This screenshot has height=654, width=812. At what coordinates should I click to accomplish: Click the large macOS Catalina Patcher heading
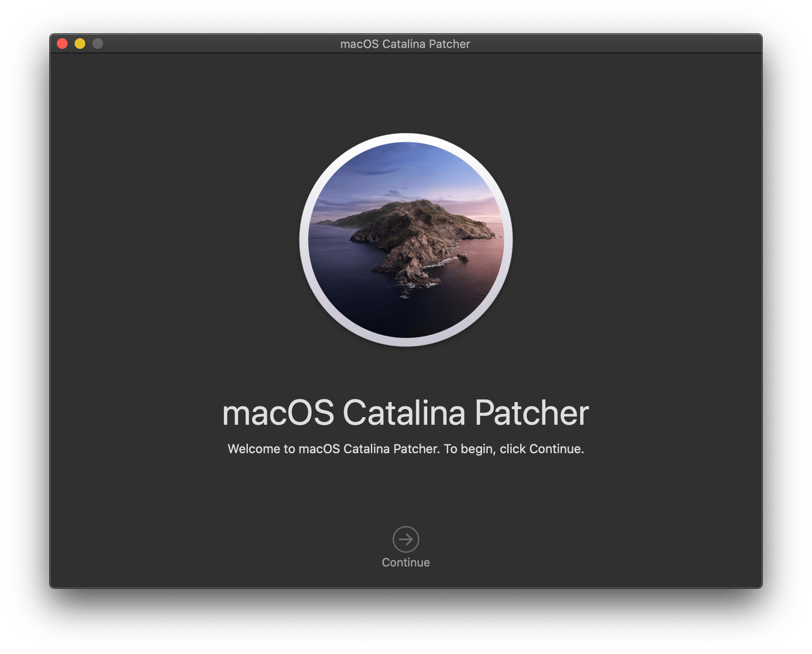point(406,413)
